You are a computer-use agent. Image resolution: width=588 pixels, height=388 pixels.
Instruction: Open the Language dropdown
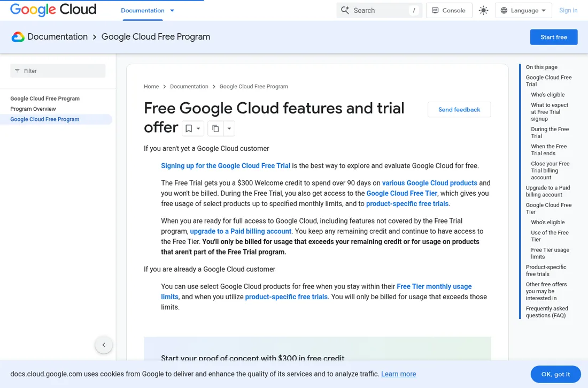click(x=523, y=11)
